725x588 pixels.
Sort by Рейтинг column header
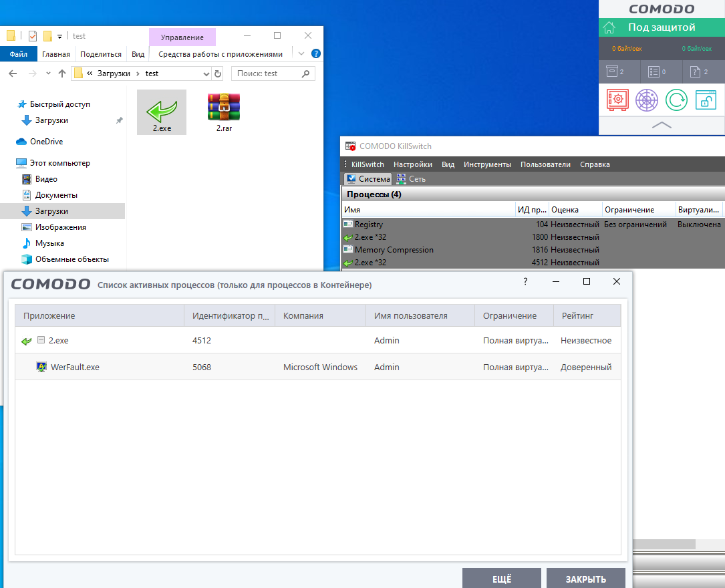coord(587,316)
